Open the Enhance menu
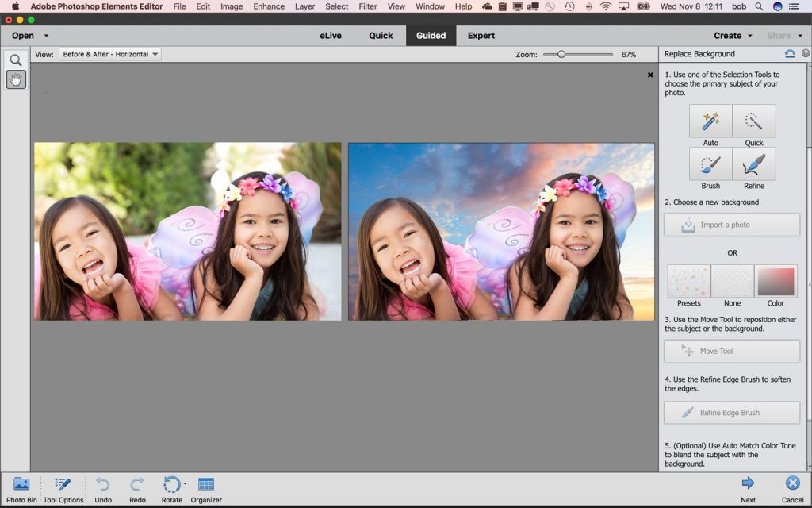The width and height of the screenshot is (812, 508). 269,6
